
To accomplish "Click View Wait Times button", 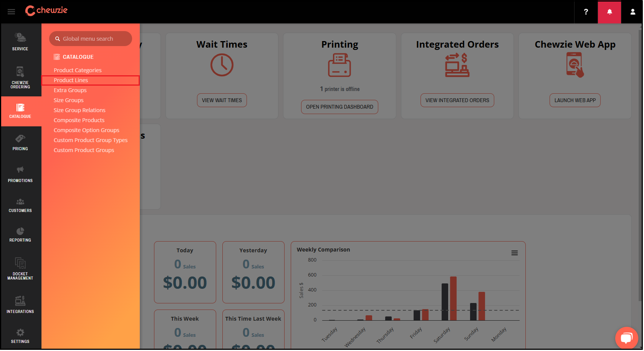I will [222, 100].
